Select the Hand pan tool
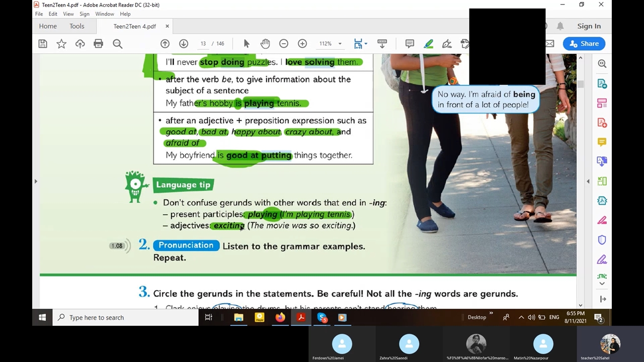Viewport: 644px width, 362px height. [x=265, y=44]
